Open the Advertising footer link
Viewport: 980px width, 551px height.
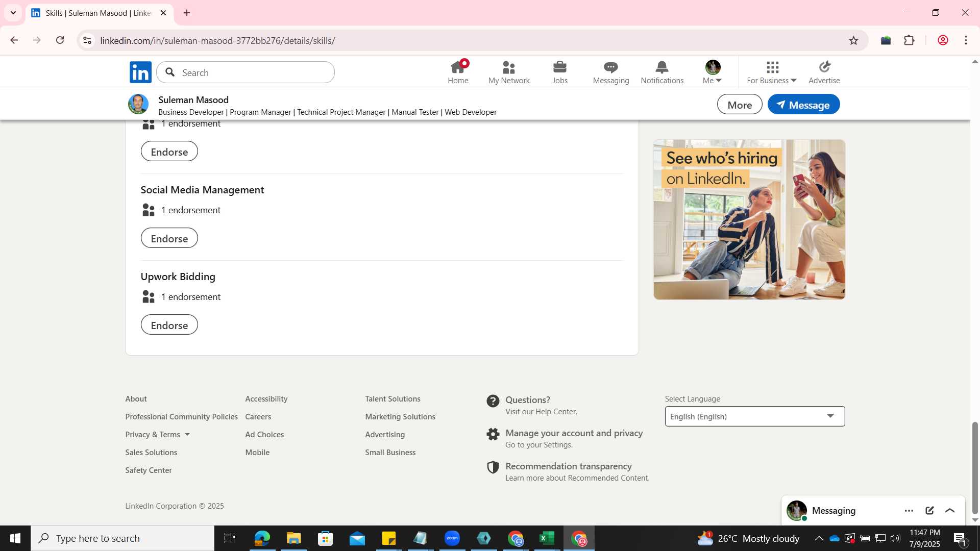pos(385,435)
